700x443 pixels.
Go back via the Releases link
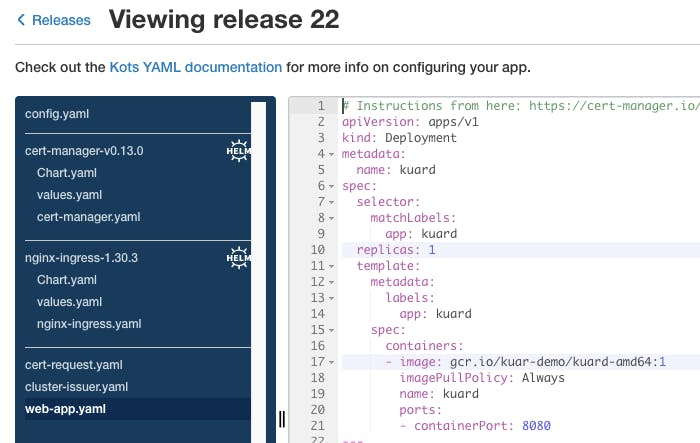pyautogui.click(x=61, y=20)
